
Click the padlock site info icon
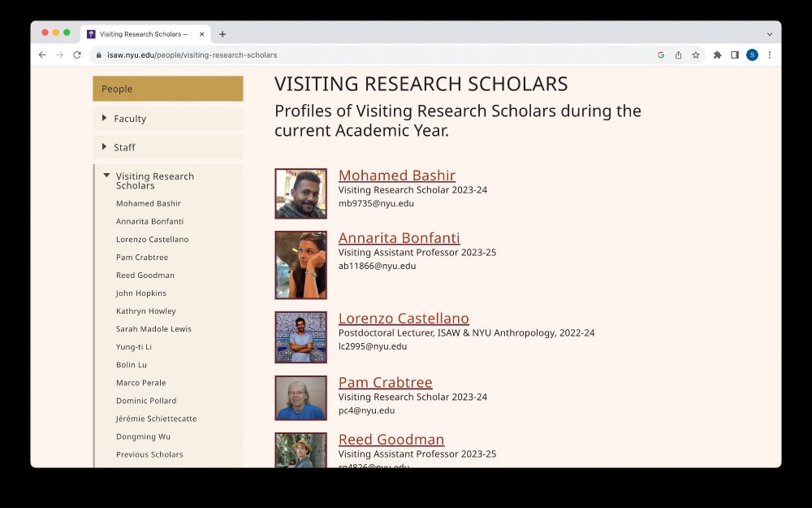[x=99, y=55]
